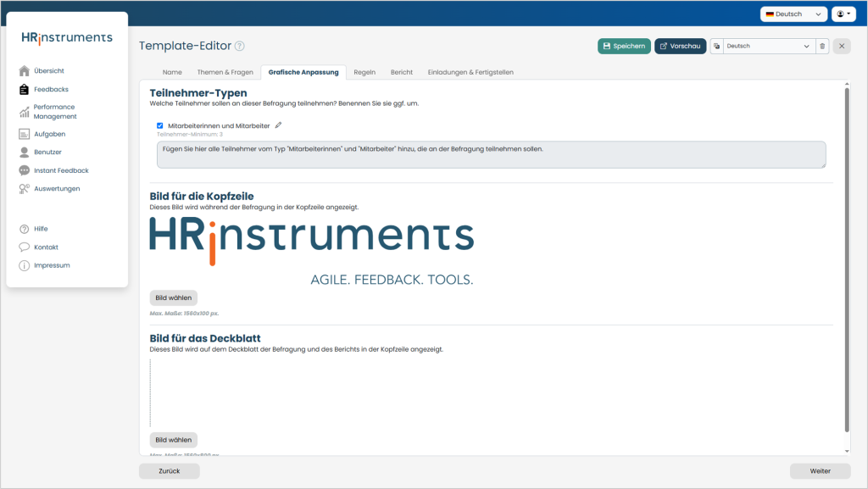Switch to the Themen & Fragen tab
Image resolution: width=868 pixels, height=489 pixels.
[x=225, y=72]
